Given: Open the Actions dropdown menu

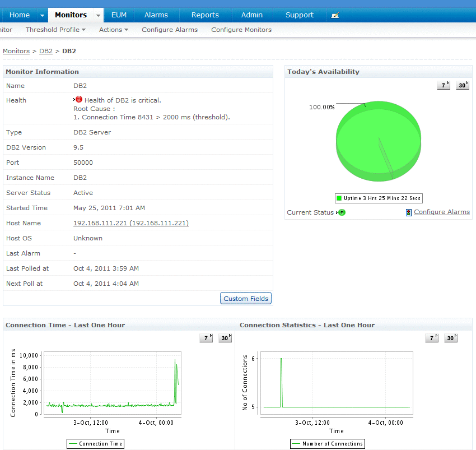Looking at the screenshot, I should pos(113,30).
